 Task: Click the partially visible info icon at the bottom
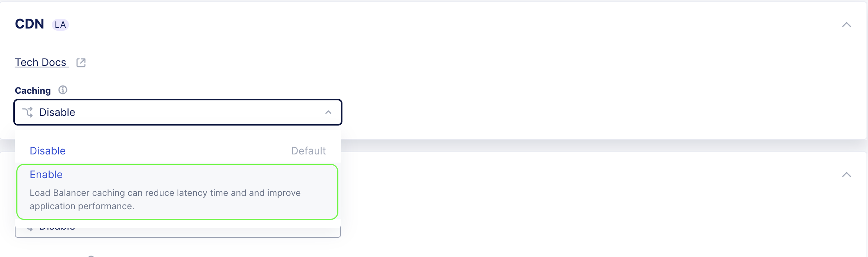coord(90,255)
